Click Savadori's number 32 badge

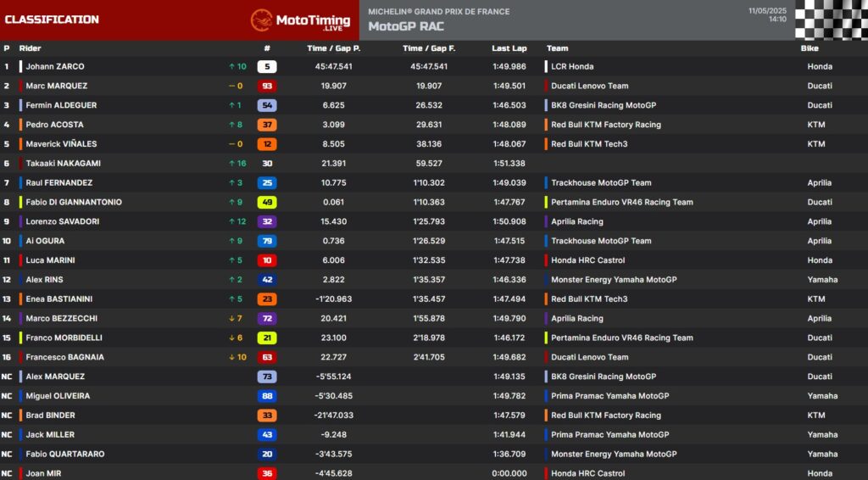click(x=267, y=221)
